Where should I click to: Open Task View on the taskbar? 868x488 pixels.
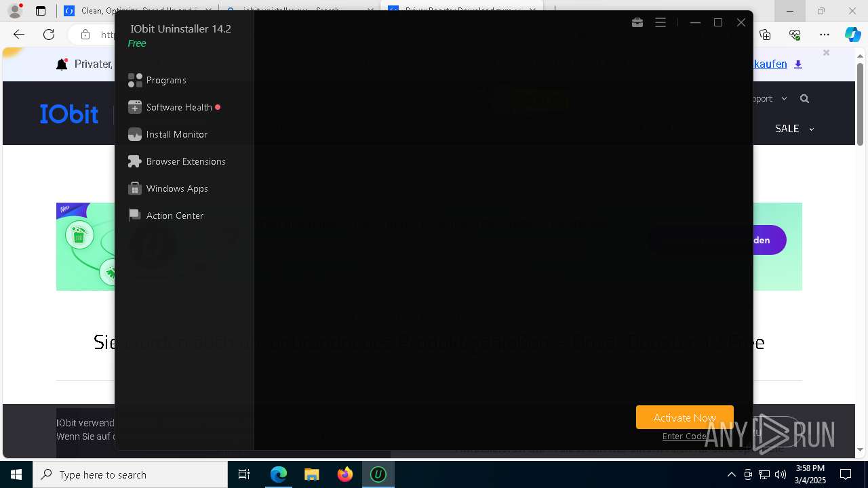point(244,474)
